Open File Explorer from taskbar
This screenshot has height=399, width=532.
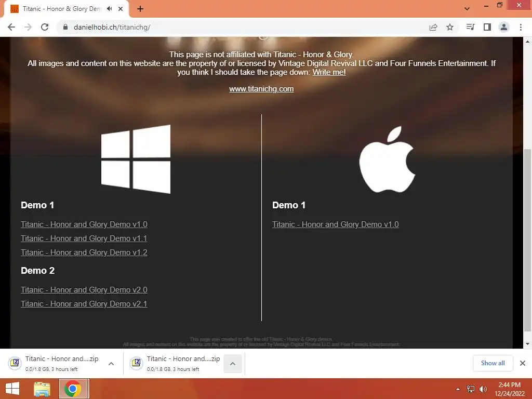42,389
